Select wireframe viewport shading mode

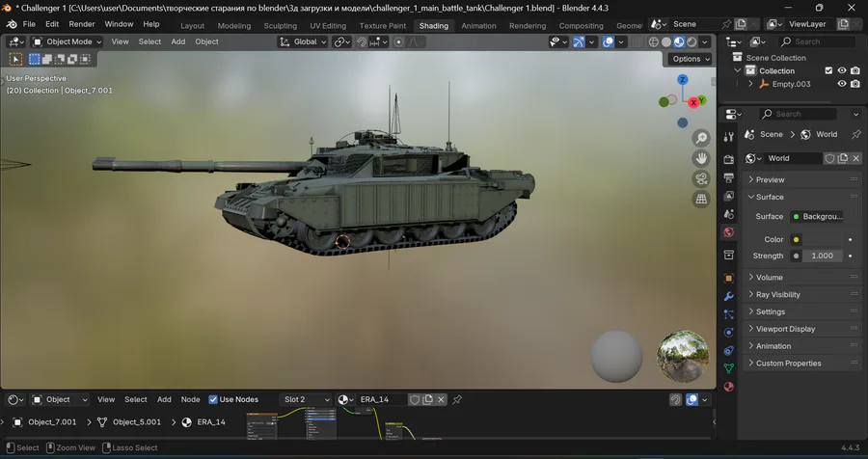(654, 42)
